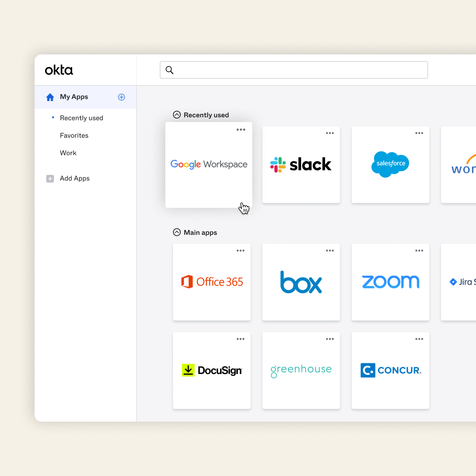Show options for the Zoom tile
Screen dimensions: 476x476
click(x=419, y=251)
